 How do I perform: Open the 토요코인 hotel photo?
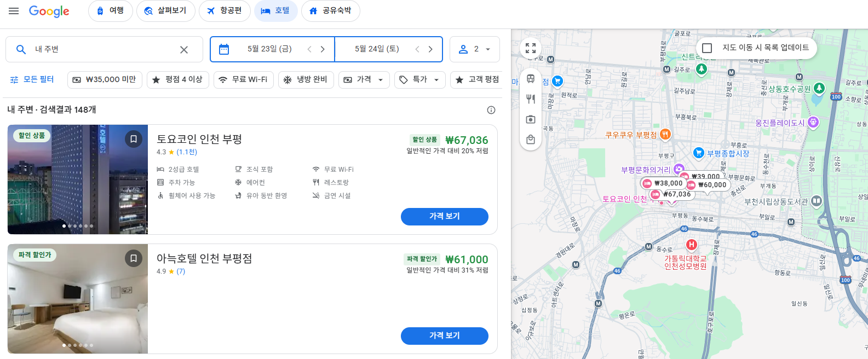pyautogui.click(x=78, y=179)
